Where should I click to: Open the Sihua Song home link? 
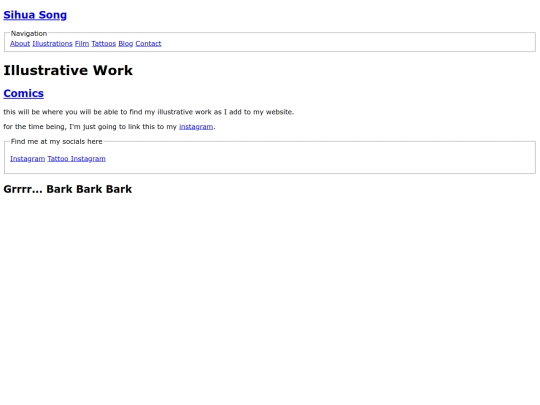click(x=35, y=15)
